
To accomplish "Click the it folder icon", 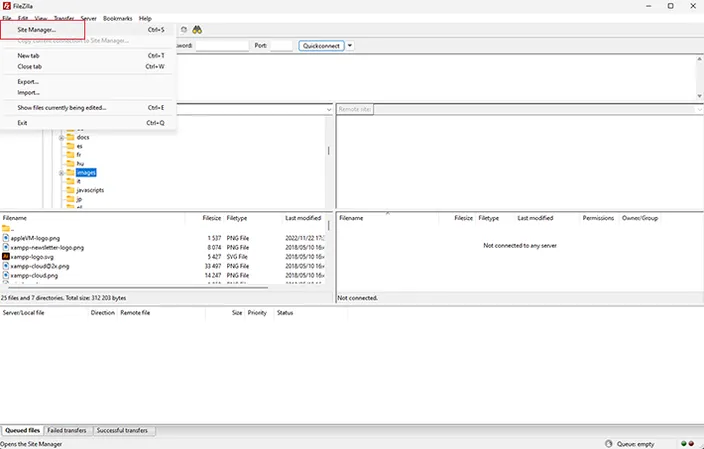I will coord(70,181).
